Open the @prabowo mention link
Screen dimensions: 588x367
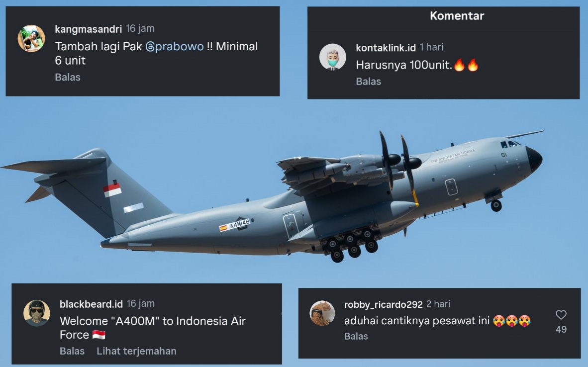(175, 46)
